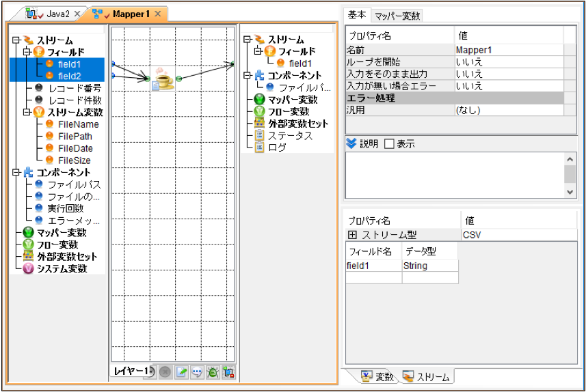Select field2 in left tree
Screen dimensions: 586x392
pyautogui.click(x=70, y=76)
